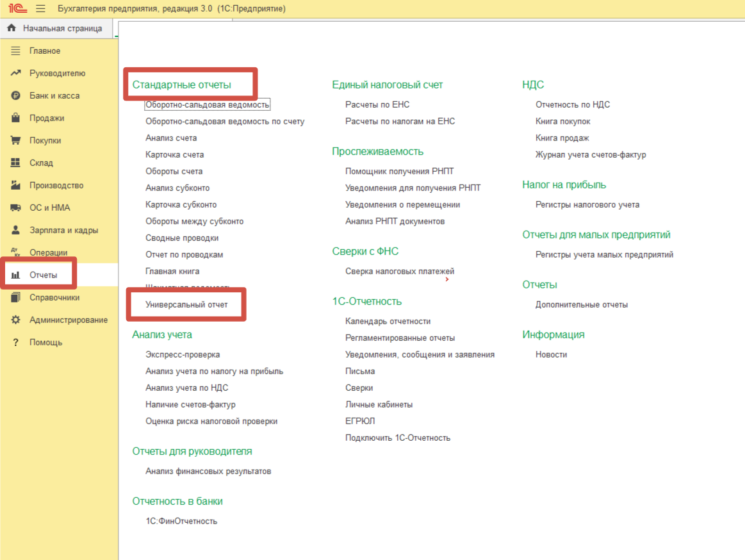Open Книга покупок

(563, 120)
